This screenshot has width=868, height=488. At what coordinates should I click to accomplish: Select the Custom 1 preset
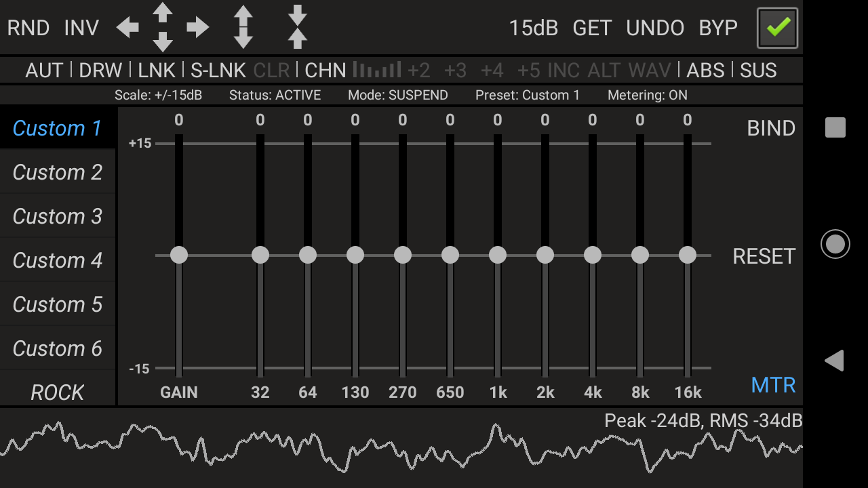(x=58, y=128)
